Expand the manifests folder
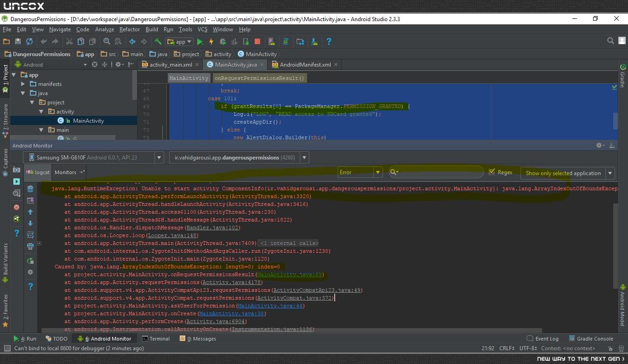The image size is (628, 364). tap(23, 84)
